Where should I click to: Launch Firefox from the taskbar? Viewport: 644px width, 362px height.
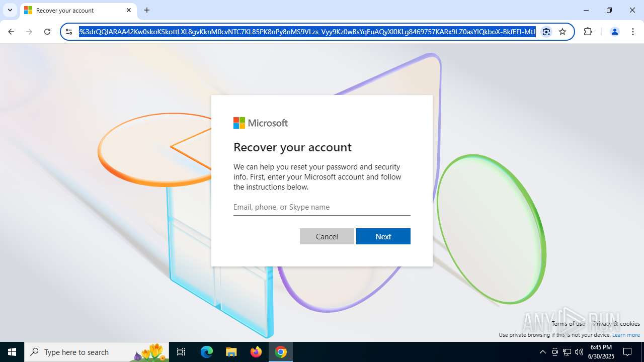pos(256,352)
